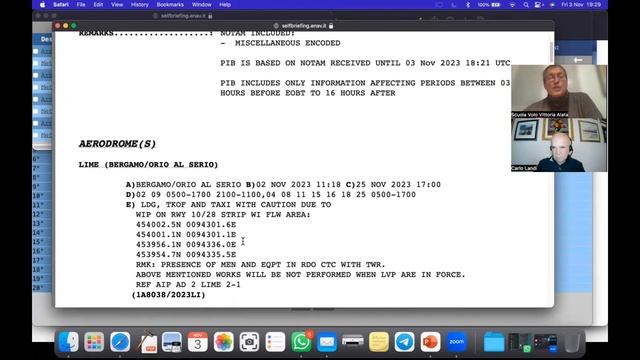The width and height of the screenshot is (640, 360).
Task: Open the Screenshot app in dock
Action: (x=249, y=342)
